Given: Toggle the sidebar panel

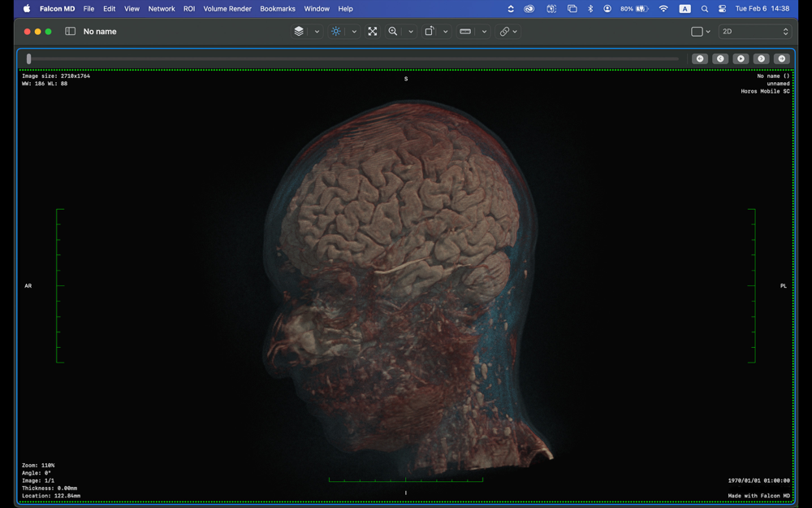Looking at the screenshot, I should 71,32.
